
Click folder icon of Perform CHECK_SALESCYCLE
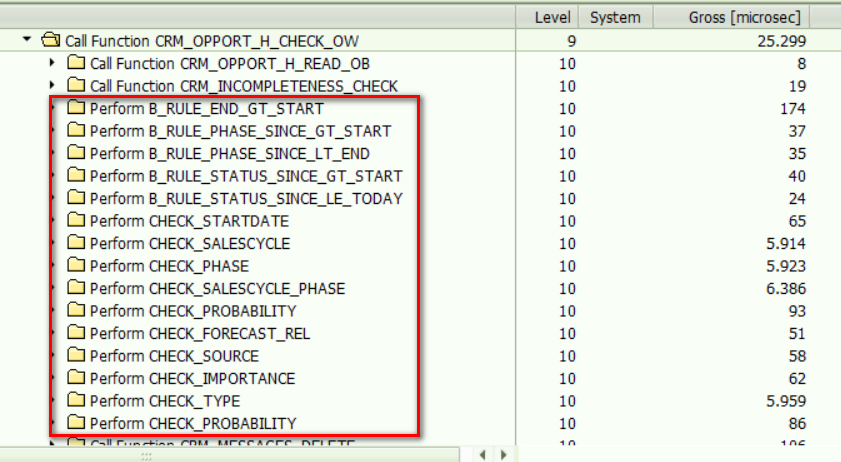76,243
